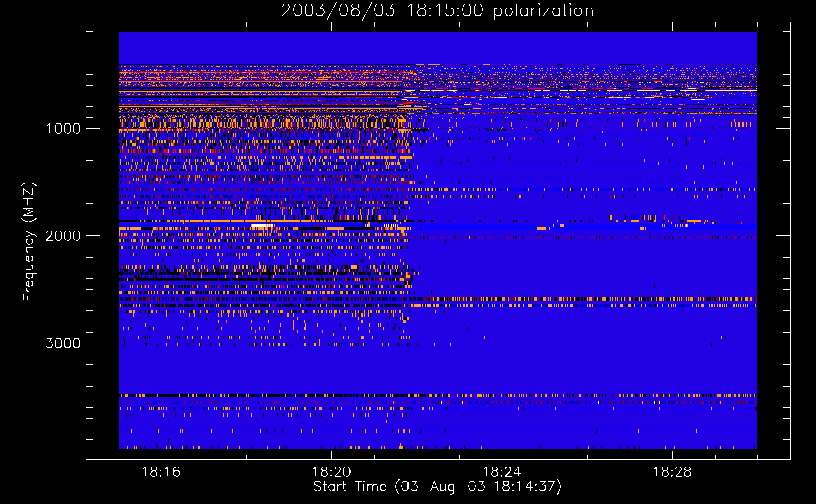Click the 18:24 time axis label
The height and width of the screenshot is (504, 816).
(x=502, y=472)
